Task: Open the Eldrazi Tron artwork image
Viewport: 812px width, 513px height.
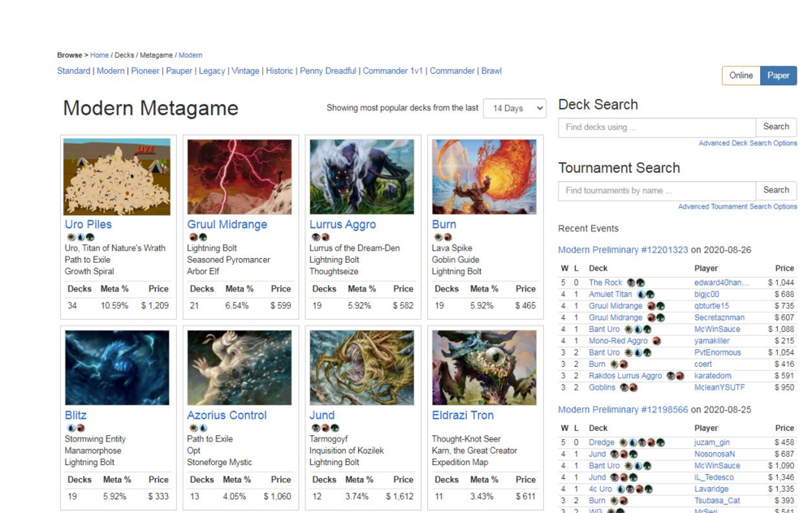Action: coord(484,367)
